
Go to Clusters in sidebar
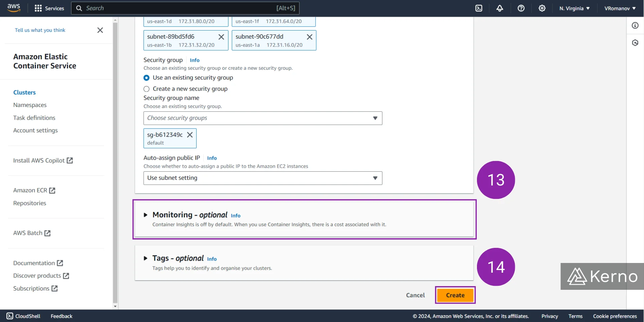click(24, 92)
